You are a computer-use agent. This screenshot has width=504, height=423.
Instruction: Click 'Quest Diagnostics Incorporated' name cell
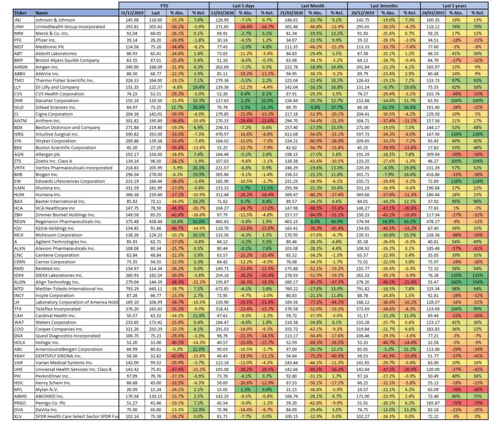pyautogui.click(x=76, y=336)
